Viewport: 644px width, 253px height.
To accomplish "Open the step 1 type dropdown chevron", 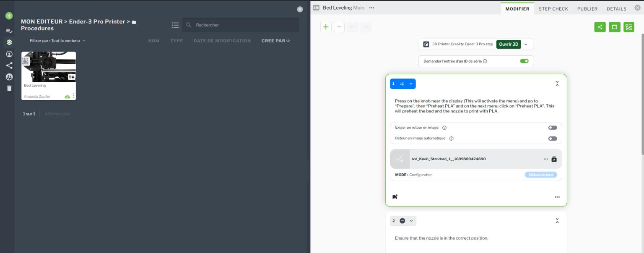I will pyautogui.click(x=411, y=84).
